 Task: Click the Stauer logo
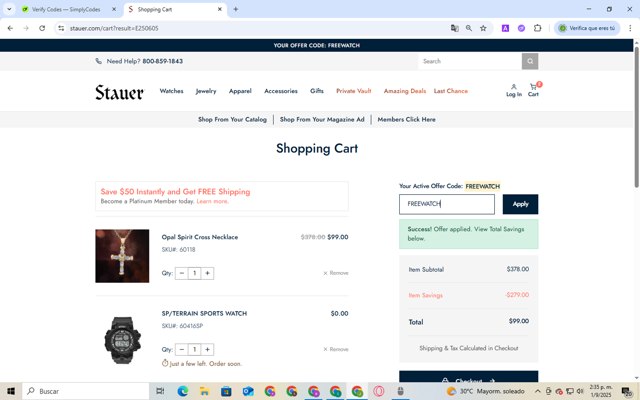[119, 92]
